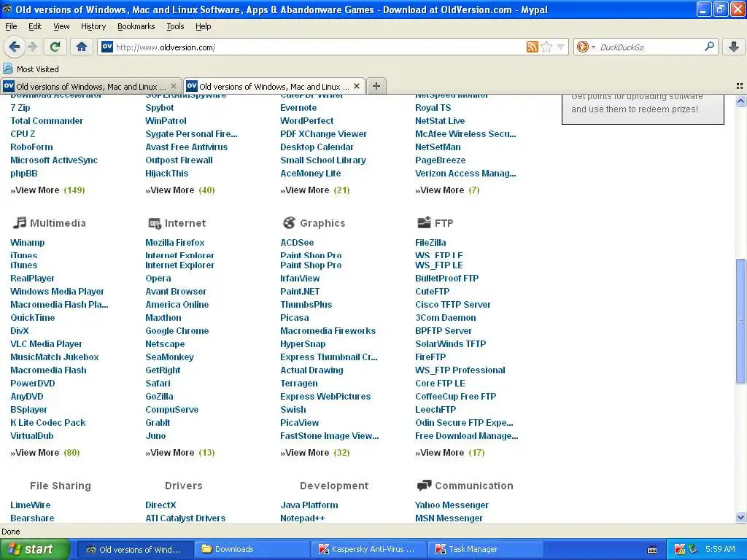The image size is (747, 560).
Task: Click the on-screen keyboard tray icon
Action: tap(652, 550)
